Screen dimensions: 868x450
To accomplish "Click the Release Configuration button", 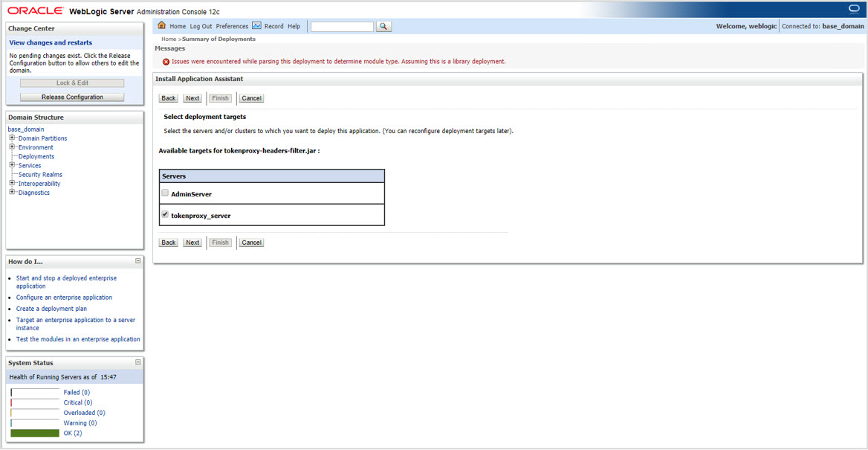I will (72, 97).
